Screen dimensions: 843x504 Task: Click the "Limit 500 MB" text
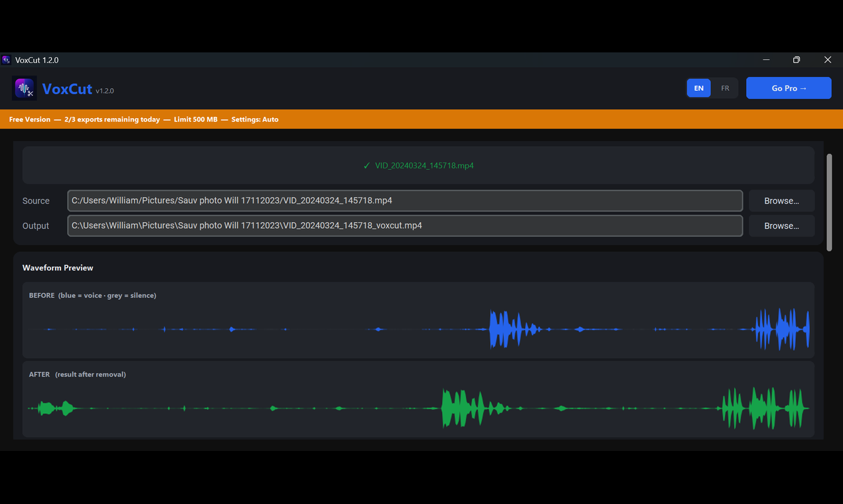coord(196,119)
